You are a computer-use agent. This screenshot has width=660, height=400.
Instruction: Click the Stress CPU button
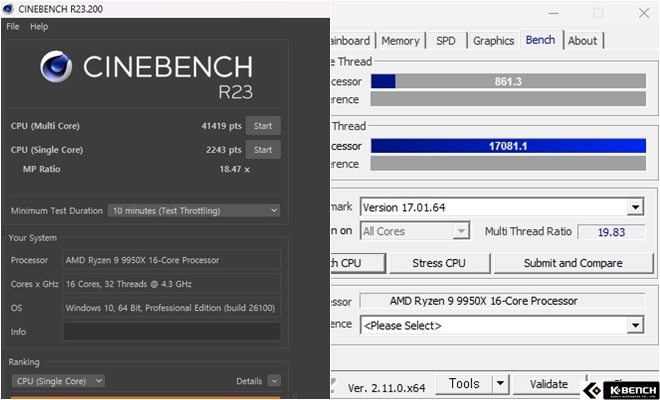click(439, 263)
